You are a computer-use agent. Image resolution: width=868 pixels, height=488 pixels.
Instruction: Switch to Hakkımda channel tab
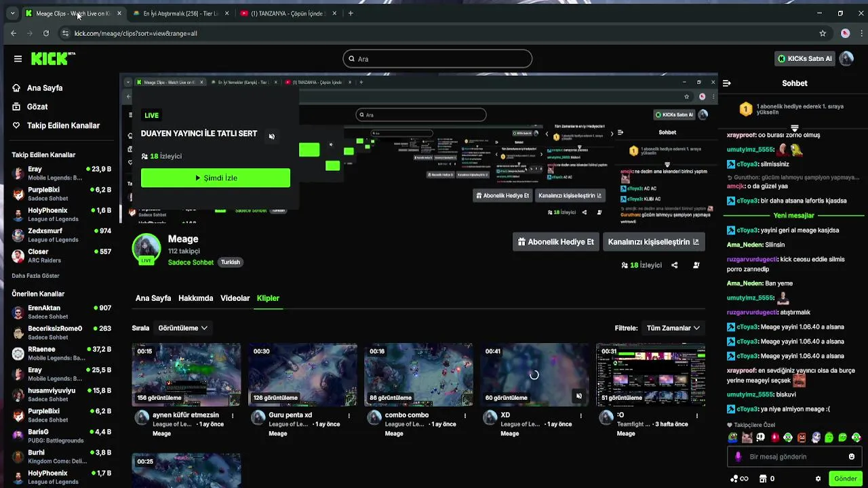(x=195, y=298)
